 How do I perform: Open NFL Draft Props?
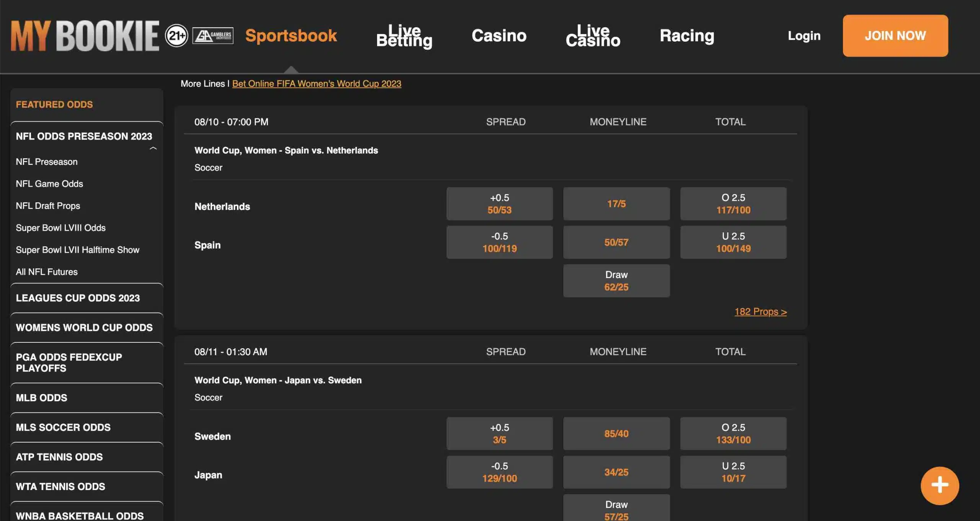click(48, 206)
